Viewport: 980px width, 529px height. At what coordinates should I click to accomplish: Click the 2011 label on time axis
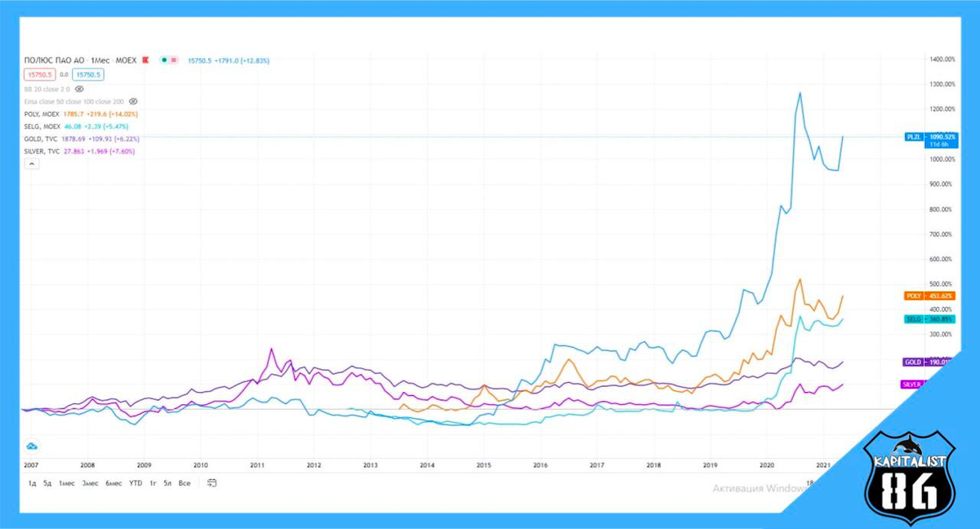coord(256,465)
